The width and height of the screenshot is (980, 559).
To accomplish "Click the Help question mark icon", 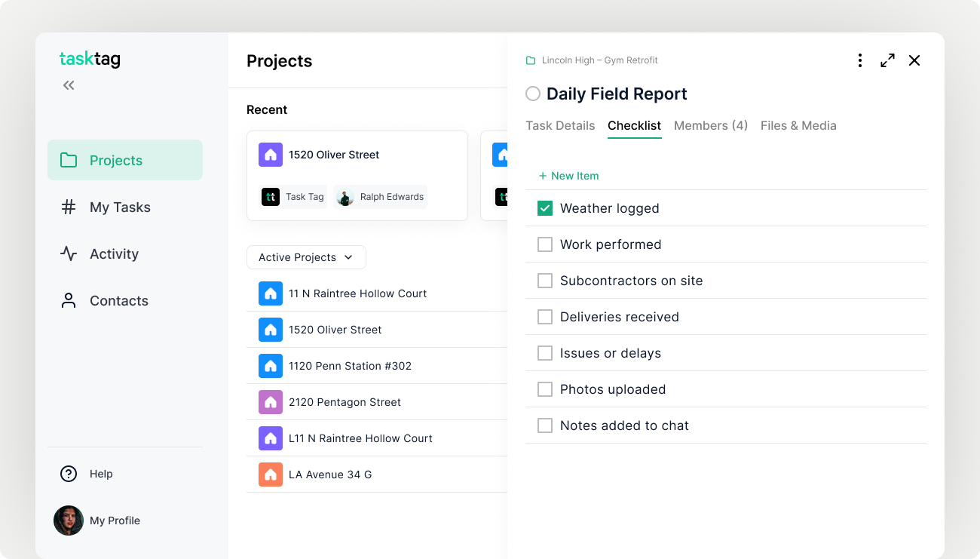I will click(x=69, y=474).
